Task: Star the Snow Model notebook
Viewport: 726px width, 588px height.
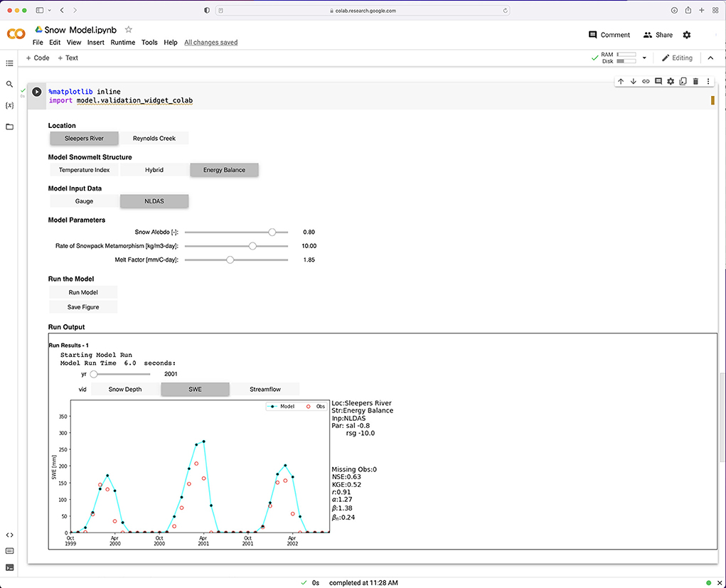Action: pyautogui.click(x=129, y=30)
